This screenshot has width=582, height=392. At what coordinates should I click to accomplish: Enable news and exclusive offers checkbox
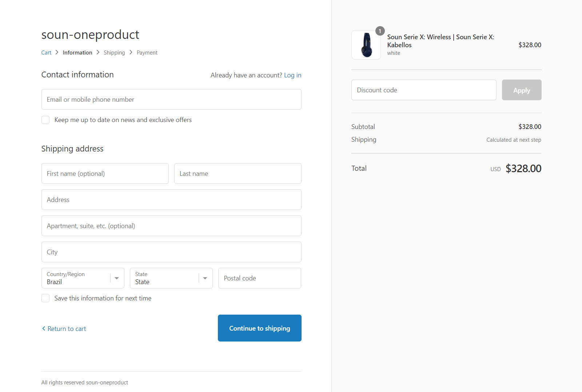[45, 120]
